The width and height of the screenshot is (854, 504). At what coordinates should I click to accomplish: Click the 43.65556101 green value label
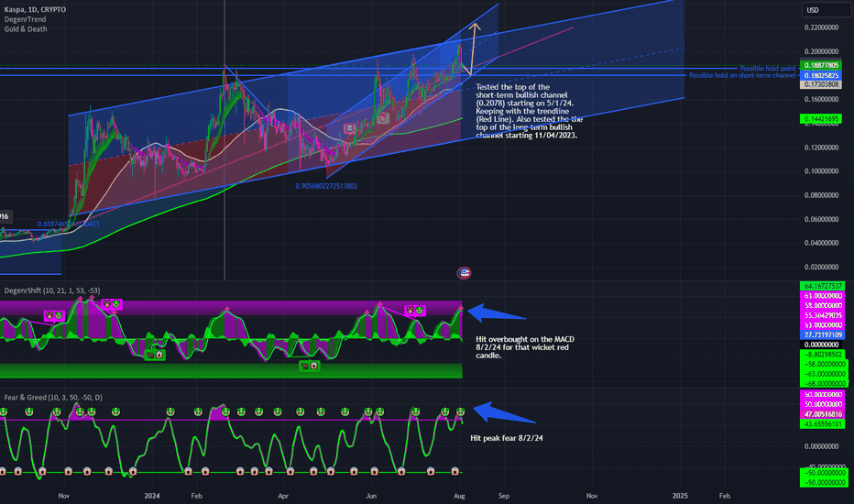click(x=823, y=424)
